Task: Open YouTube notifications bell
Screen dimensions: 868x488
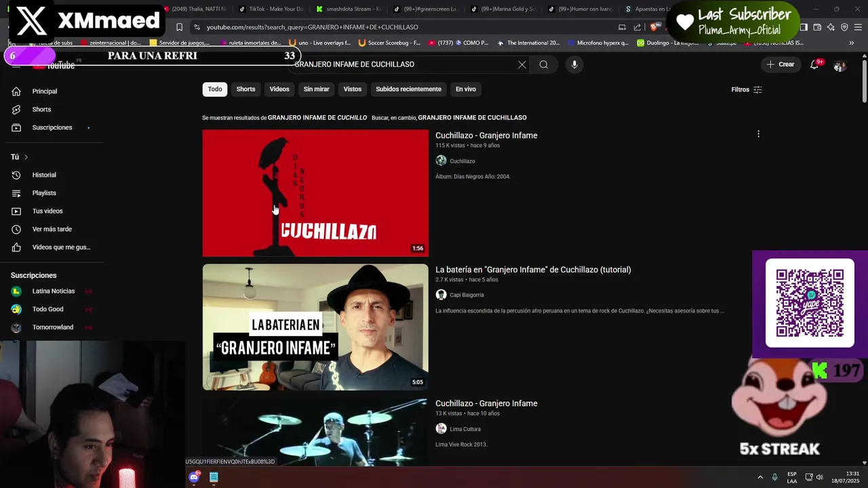Action: point(814,64)
